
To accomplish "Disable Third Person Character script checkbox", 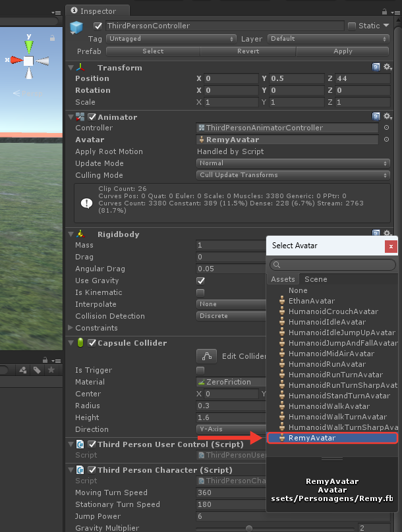I will (x=92, y=470).
